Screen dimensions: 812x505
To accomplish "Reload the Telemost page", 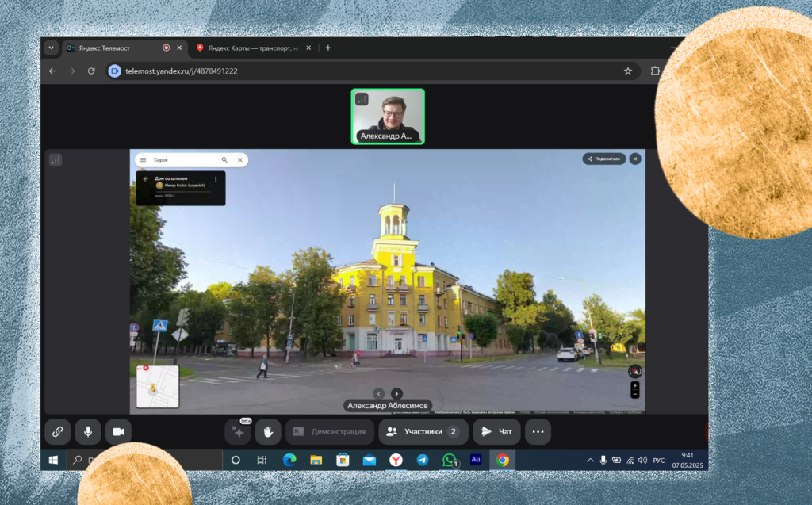I will pyautogui.click(x=91, y=71).
